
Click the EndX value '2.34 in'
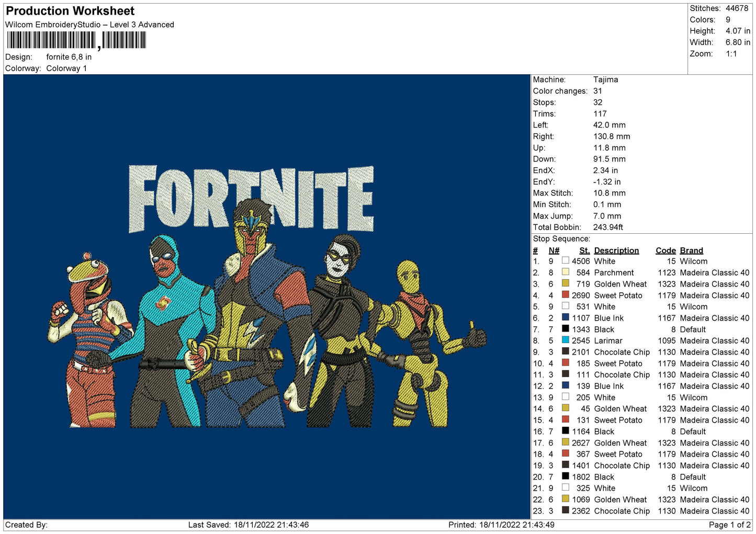[x=605, y=171]
